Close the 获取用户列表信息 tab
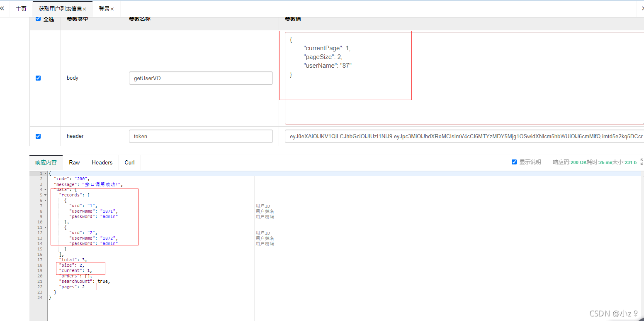This screenshot has height=321, width=644. click(85, 9)
